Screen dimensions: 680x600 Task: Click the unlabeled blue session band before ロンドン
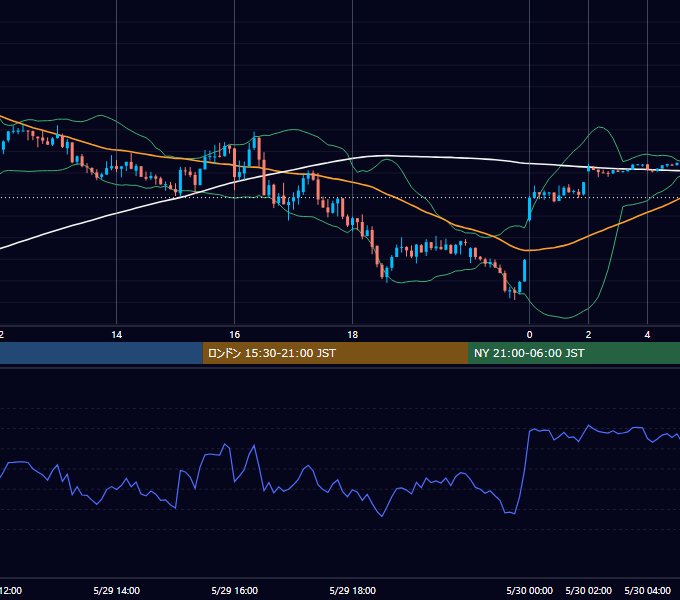(101, 353)
